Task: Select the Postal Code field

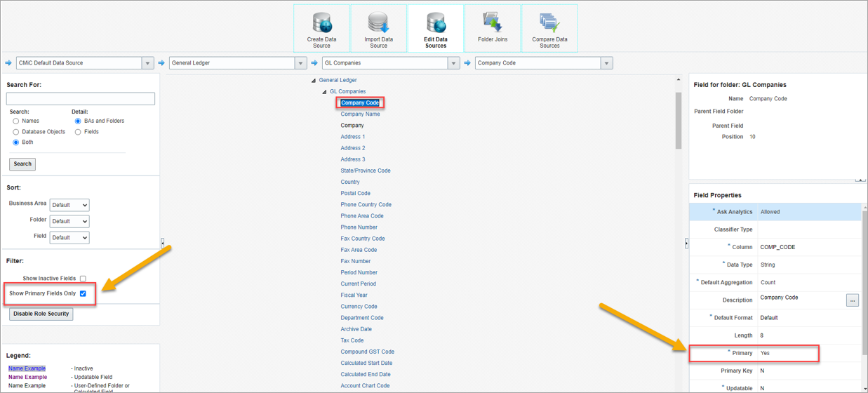Action: point(356,193)
